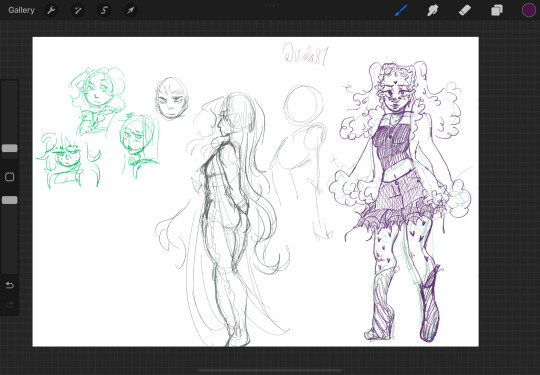This screenshot has height=375, width=540.
Task: Click the brush opacity slider handle
Action: [x=10, y=200]
